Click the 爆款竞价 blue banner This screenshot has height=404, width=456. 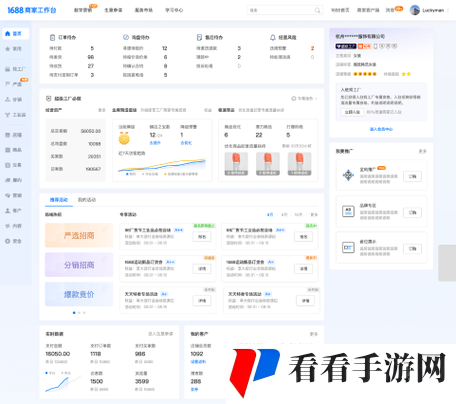pos(79,294)
